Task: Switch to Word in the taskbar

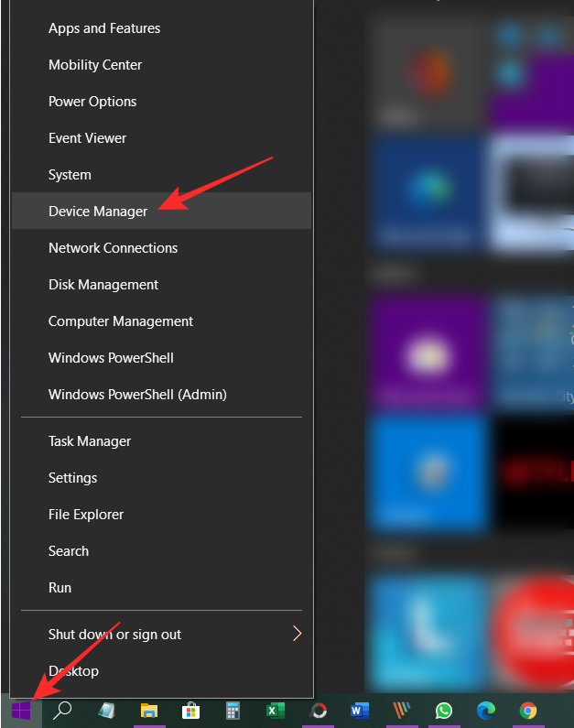Action: 359,711
